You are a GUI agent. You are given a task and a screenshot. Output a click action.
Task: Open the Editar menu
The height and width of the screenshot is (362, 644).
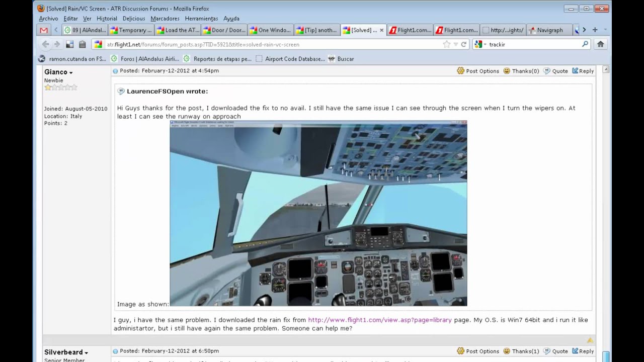tap(70, 19)
